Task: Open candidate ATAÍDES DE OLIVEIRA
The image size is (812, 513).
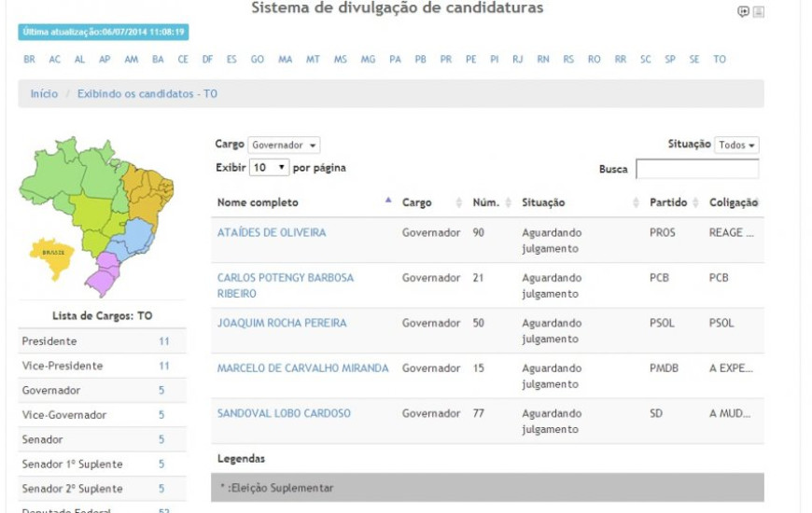Action: pos(272,232)
